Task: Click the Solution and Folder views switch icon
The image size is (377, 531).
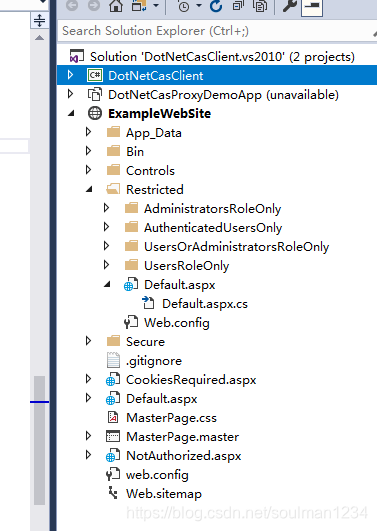Action: tap(140, 5)
